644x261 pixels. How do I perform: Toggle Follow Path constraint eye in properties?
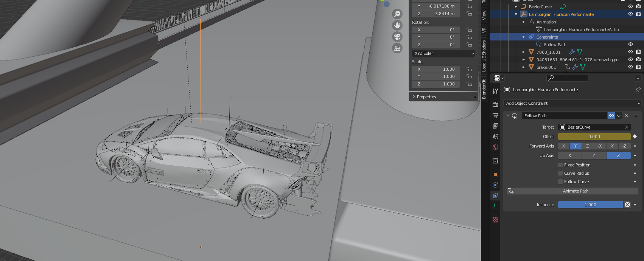point(611,116)
